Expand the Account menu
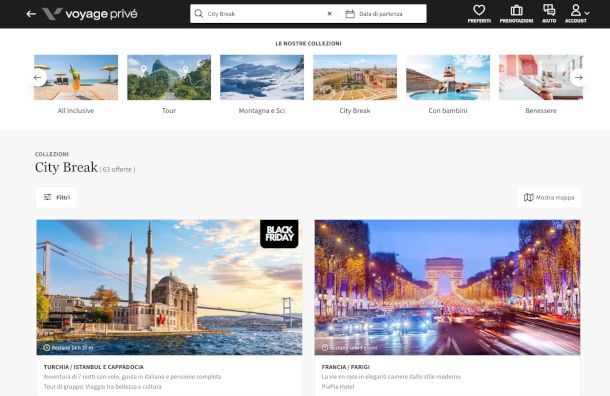The height and width of the screenshot is (396, 610). point(576,14)
